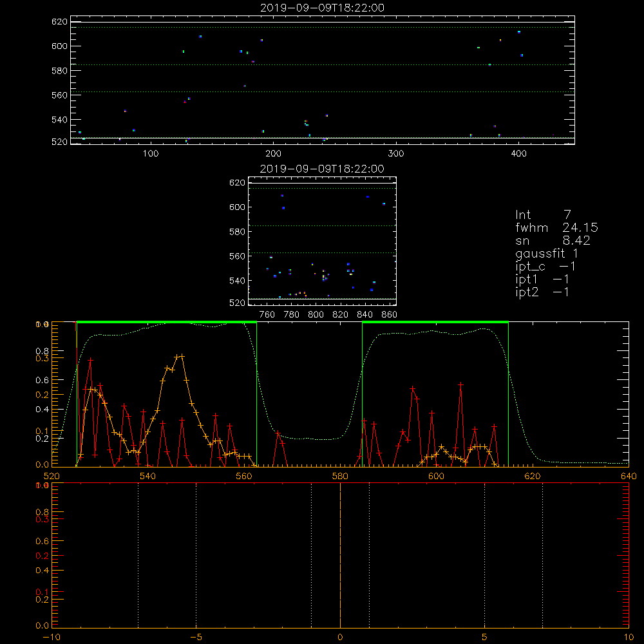
Task: Click the timestamp title above the small middle scatter plot
Action: 322,169
